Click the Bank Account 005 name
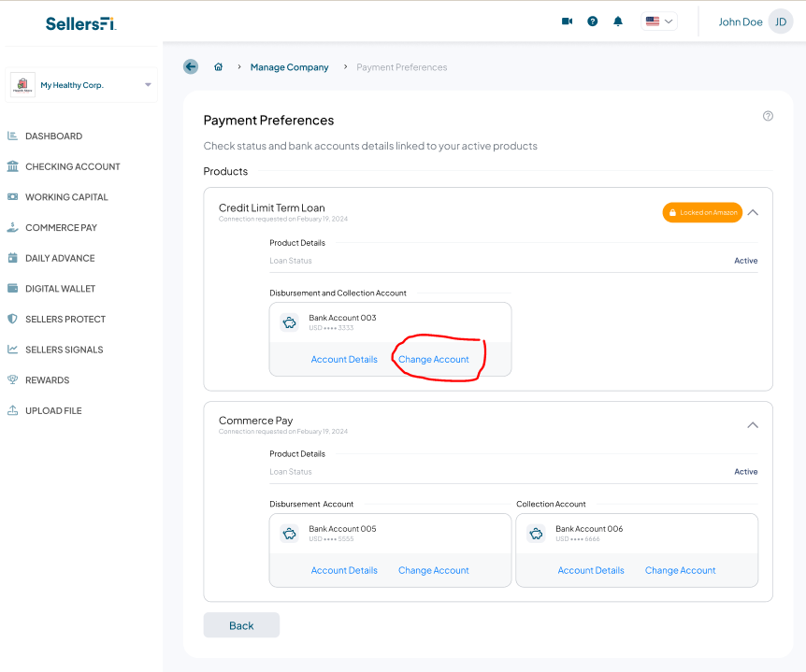The image size is (806, 672). (x=342, y=529)
